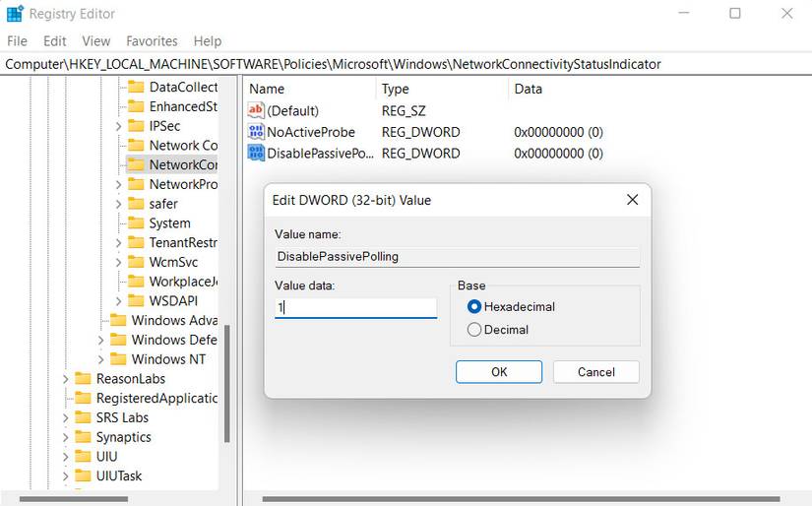Click REG_SZ type of (Default)

pyautogui.click(x=404, y=111)
